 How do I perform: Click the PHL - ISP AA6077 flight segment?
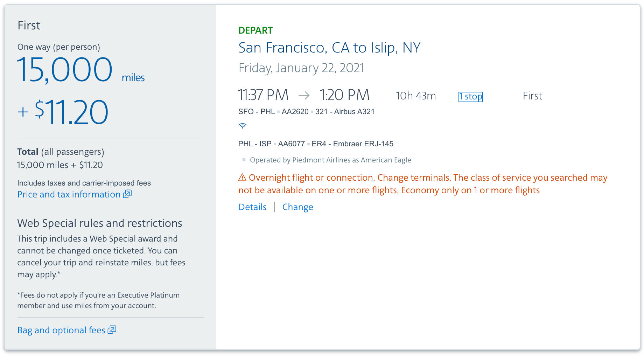click(x=315, y=144)
